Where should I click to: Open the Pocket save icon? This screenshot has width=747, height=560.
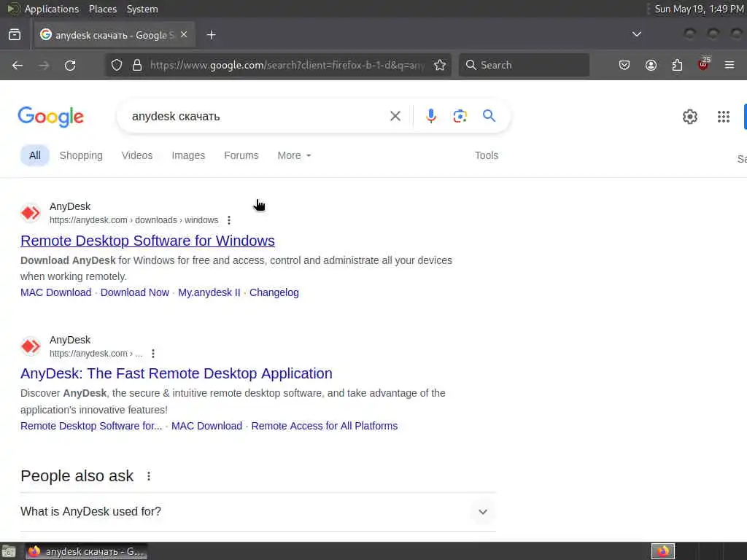tap(624, 65)
